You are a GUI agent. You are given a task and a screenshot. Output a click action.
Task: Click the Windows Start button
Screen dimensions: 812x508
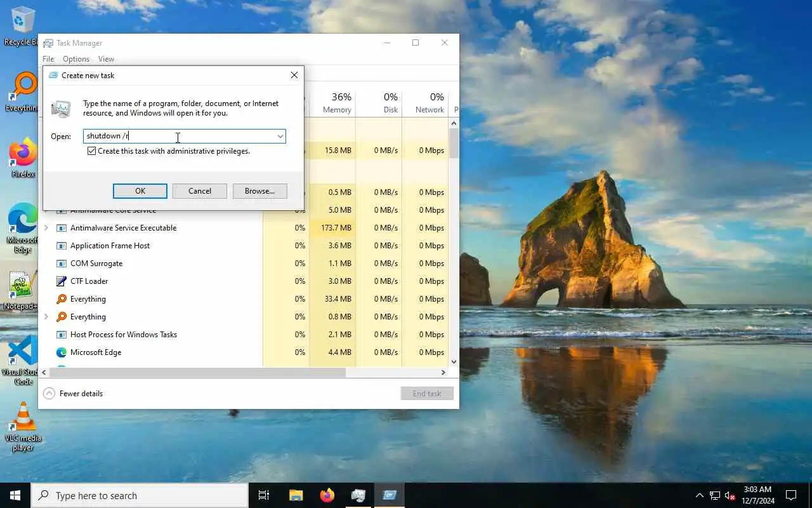pos(15,495)
